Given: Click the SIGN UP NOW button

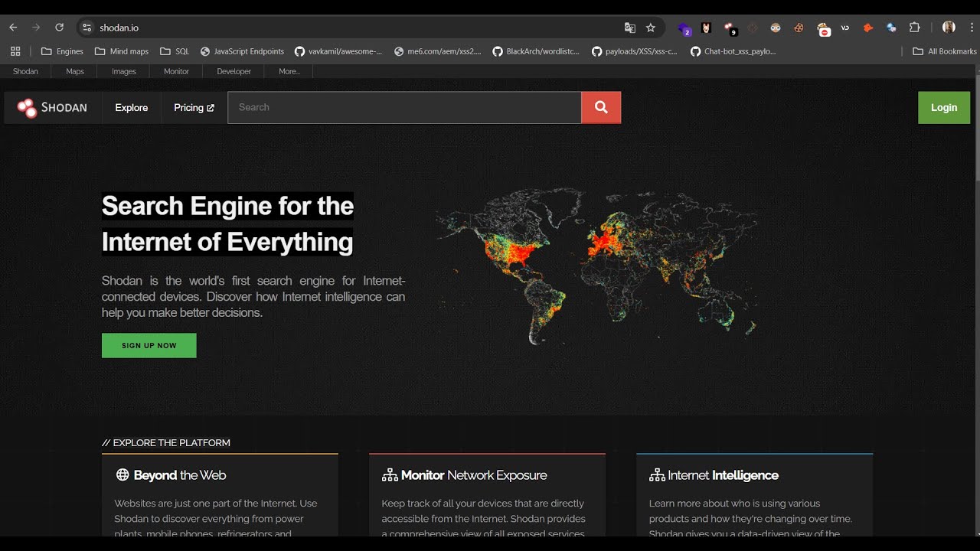Looking at the screenshot, I should [x=149, y=345].
